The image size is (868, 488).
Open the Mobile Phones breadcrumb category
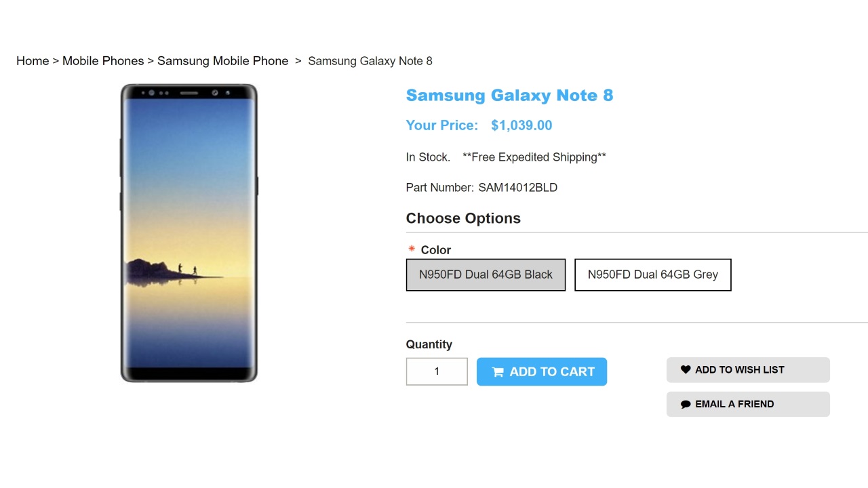coord(103,61)
